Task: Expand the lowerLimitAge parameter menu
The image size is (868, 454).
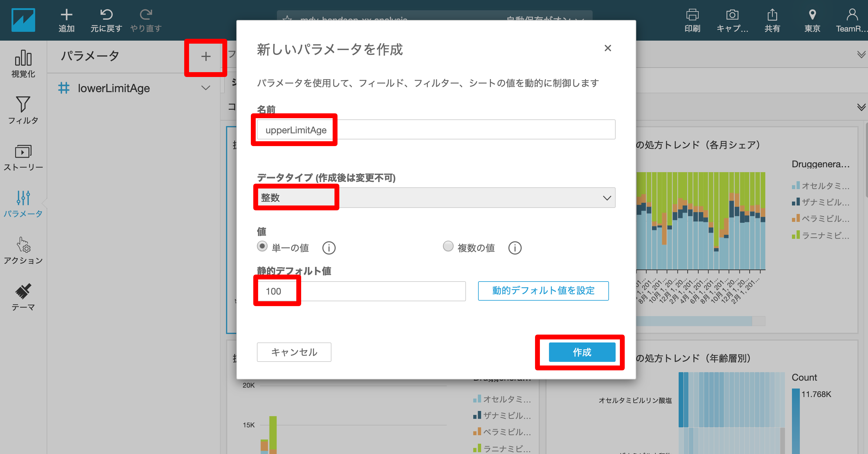Action: point(206,88)
